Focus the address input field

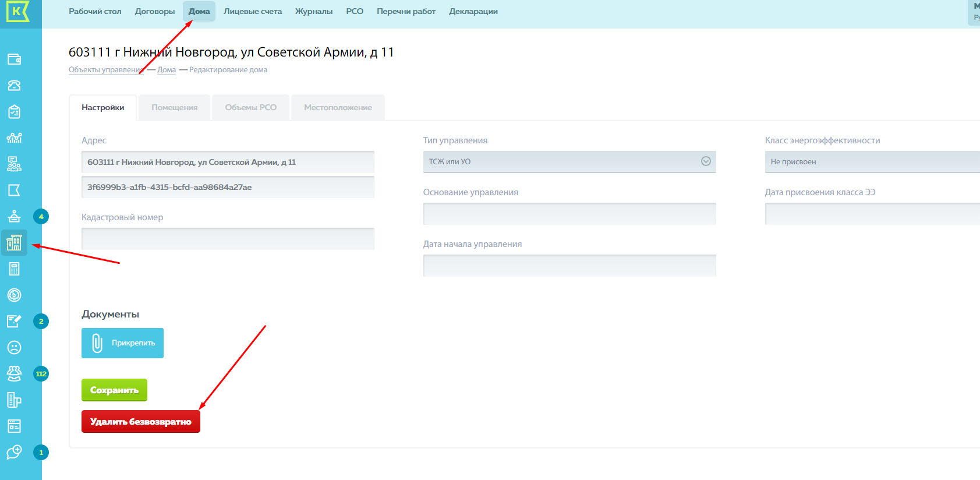228,162
